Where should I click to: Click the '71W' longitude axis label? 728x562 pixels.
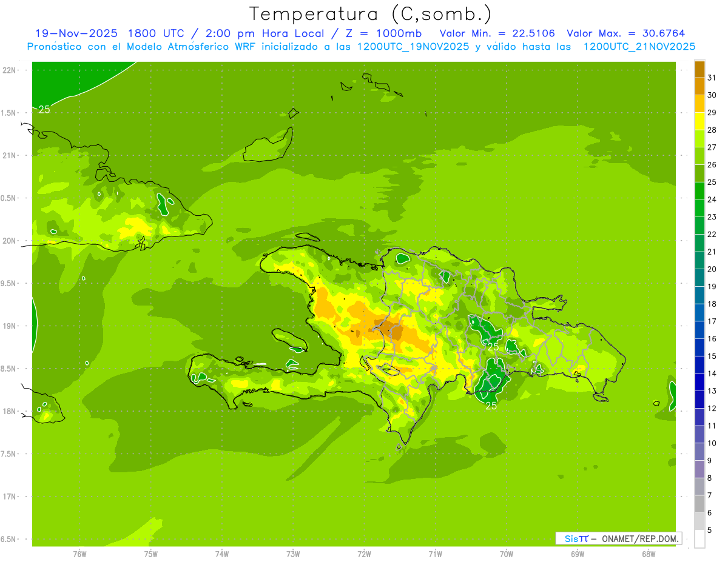point(435,554)
